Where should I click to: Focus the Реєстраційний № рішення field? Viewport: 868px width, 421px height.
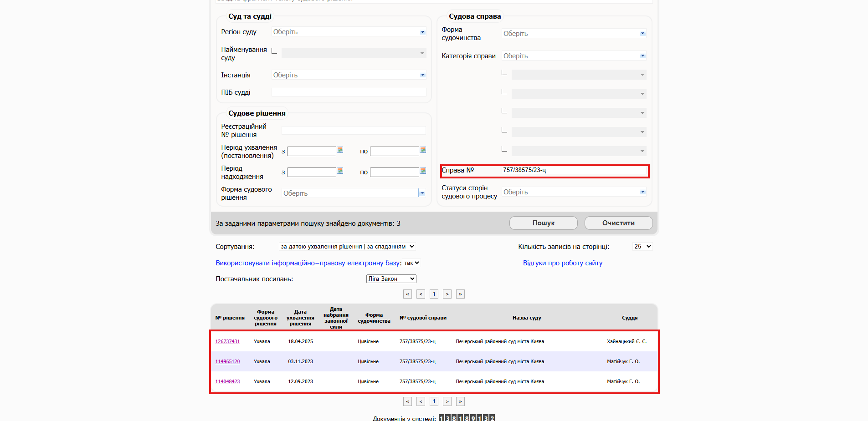click(x=354, y=131)
